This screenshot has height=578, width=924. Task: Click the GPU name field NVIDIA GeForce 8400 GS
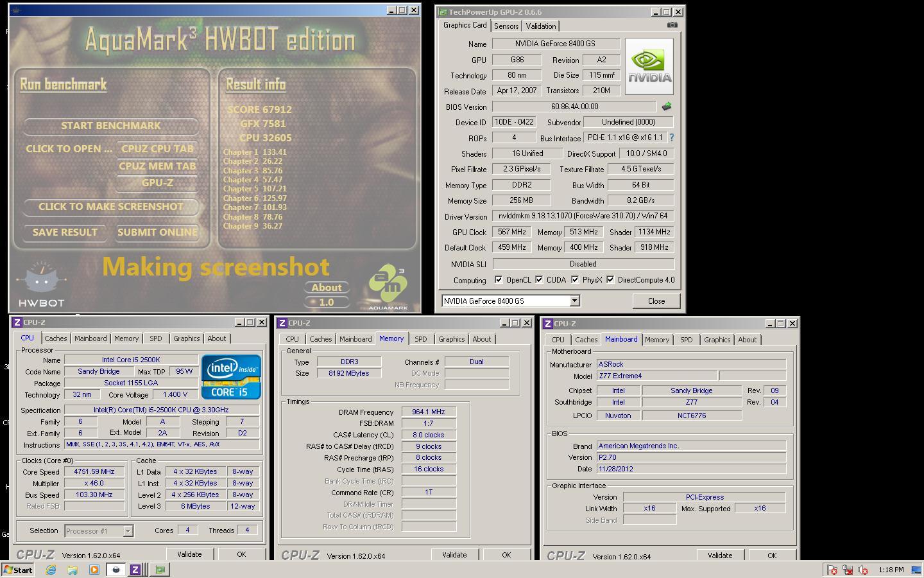[556, 44]
